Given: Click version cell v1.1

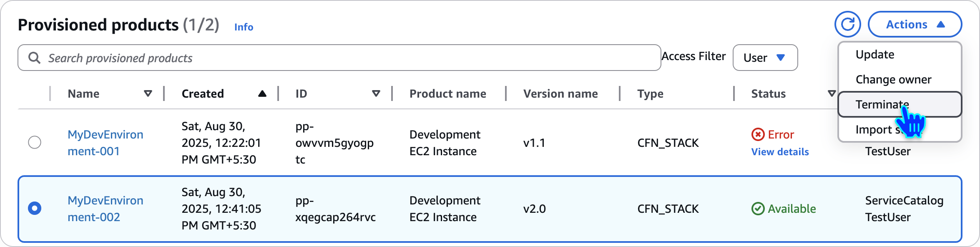Looking at the screenshot, I should pyautogui.click(x=534, y=143).
